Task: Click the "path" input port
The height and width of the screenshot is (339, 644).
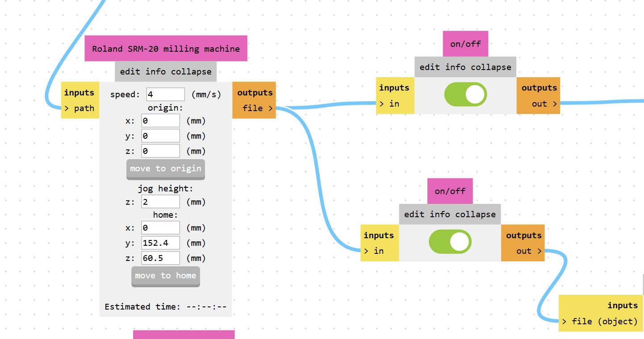Action: coord(80,108)
